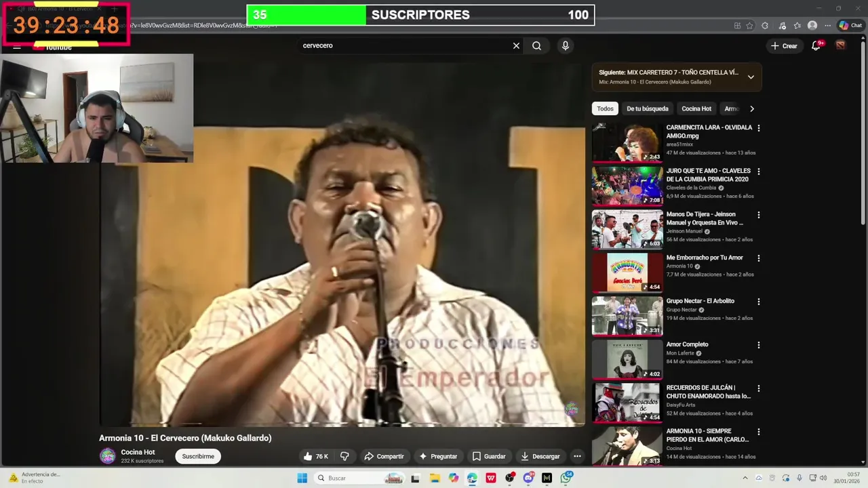Viewport: 868px width, 488px height.
Task: Open options for Manos De Tijera video
Action: point(758,215)
